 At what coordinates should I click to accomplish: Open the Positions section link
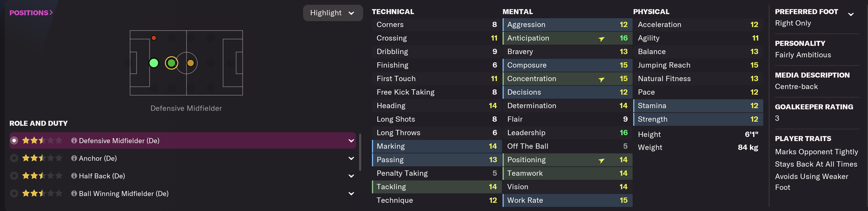31,13
